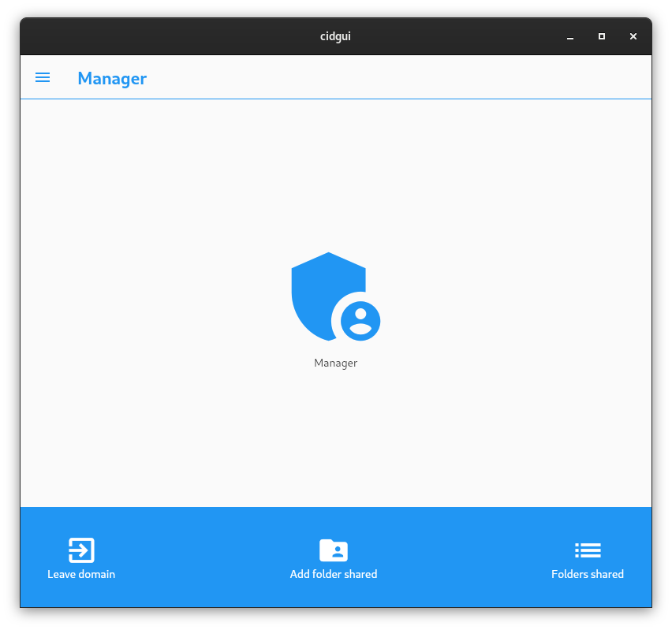Click the Add folder shared label
This screenshot has height=630, width=672.
334,574
